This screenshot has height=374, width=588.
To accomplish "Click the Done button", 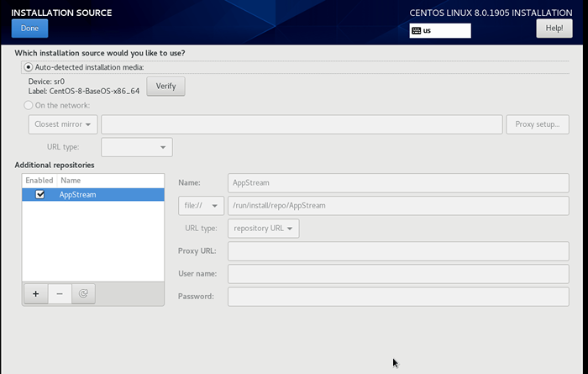I will [x=29, y=29].
